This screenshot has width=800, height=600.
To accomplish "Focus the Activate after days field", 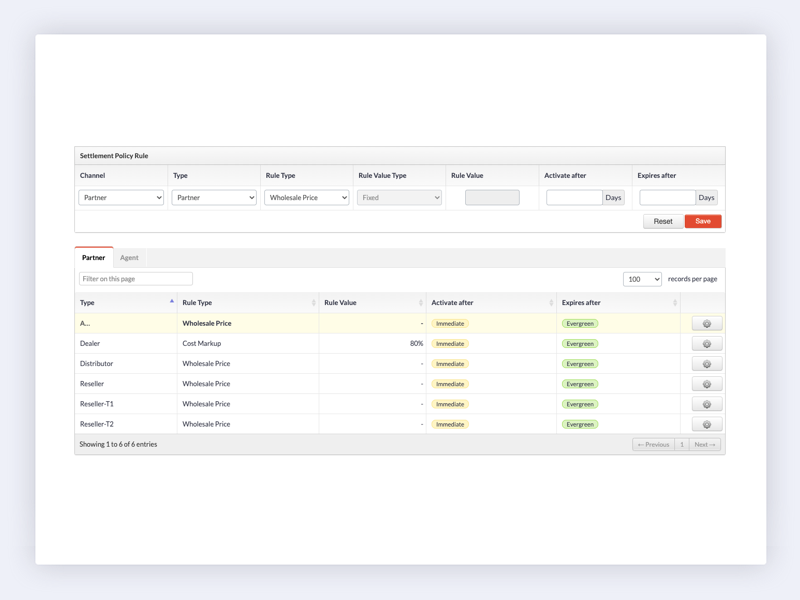I will click(x=574, y=197).
